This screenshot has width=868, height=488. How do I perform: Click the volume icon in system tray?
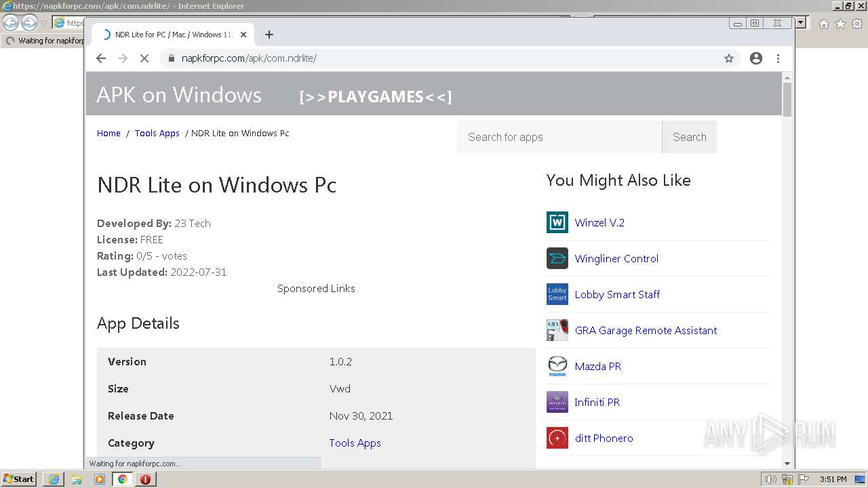tap(770, 479)
